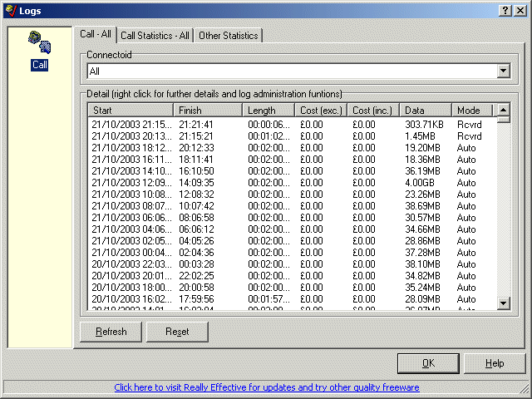Click the OK button
This screenshot has width=532, height=399.
(428, 363)
